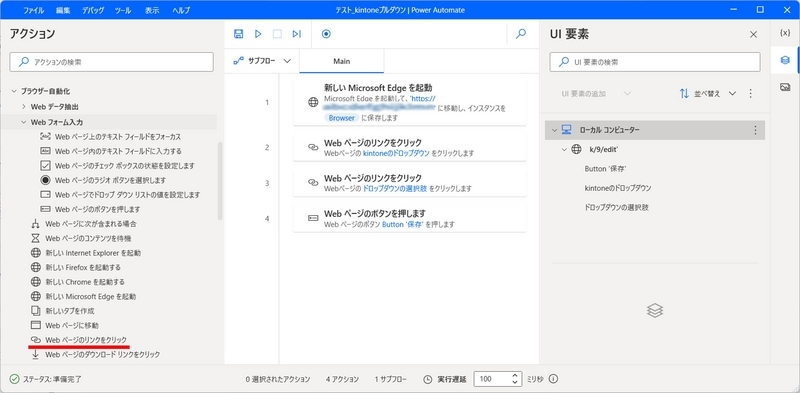Open the ツール menu
The height and width of the screenshot is (393, 800).
coord(122,10)
